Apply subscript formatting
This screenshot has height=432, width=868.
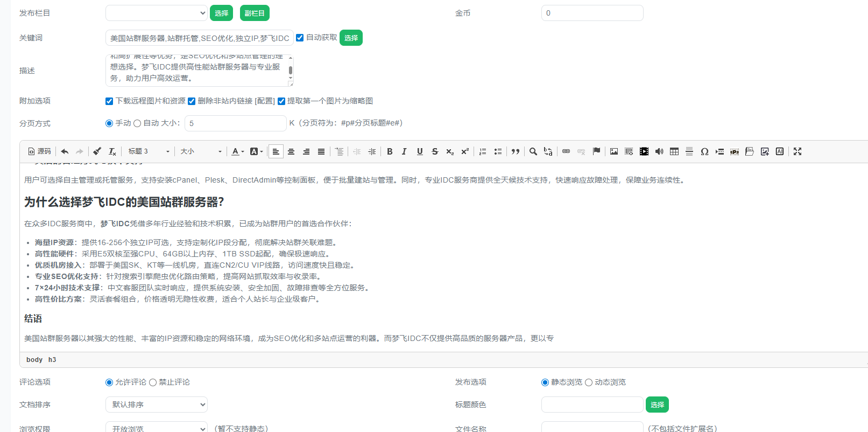click(x=450, y=151)
